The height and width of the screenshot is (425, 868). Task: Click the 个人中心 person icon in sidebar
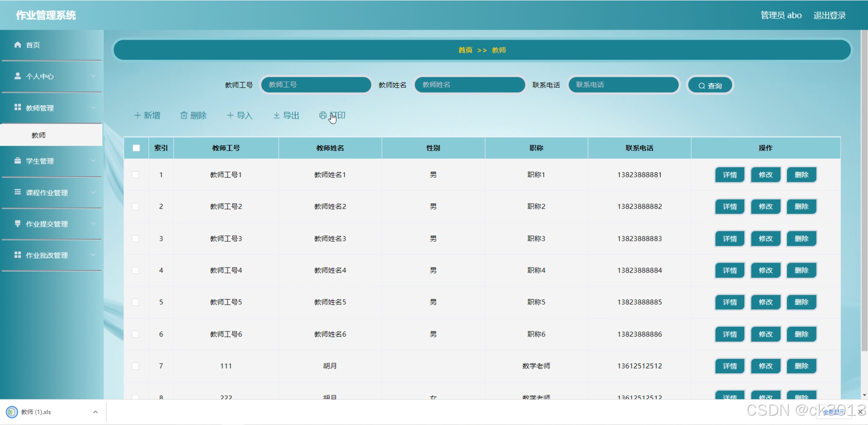tap(18, 76)
